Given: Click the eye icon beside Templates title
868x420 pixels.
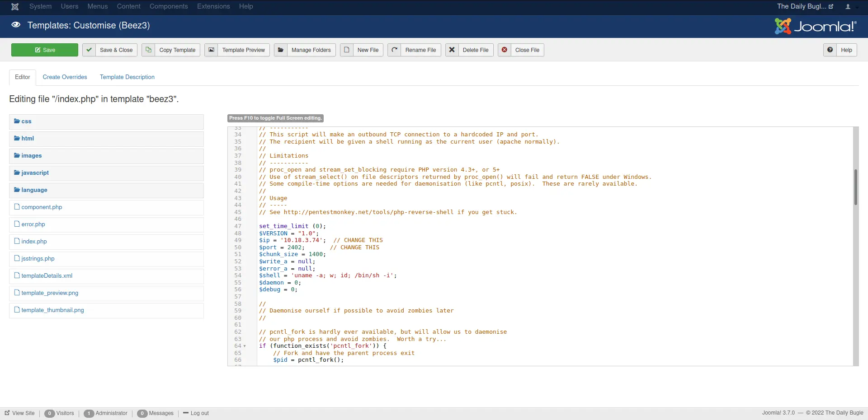Looking at the screenshot, I should [16, 25].
